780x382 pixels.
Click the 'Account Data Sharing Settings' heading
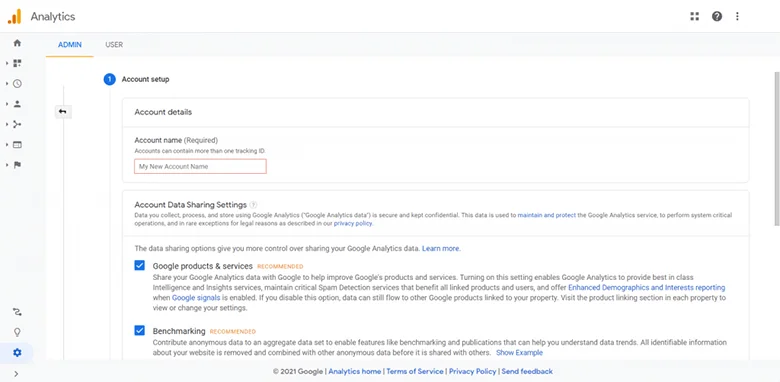(191, 204)
